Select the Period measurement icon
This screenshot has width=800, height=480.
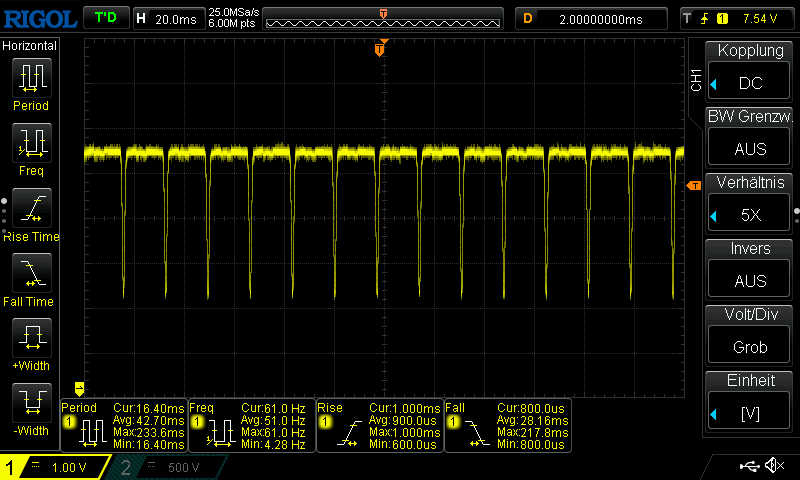pyautogui.click(x=31, y=78)
